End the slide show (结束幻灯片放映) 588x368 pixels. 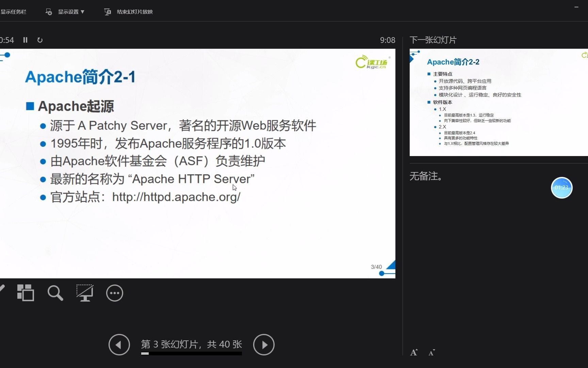tap(135, 12)
